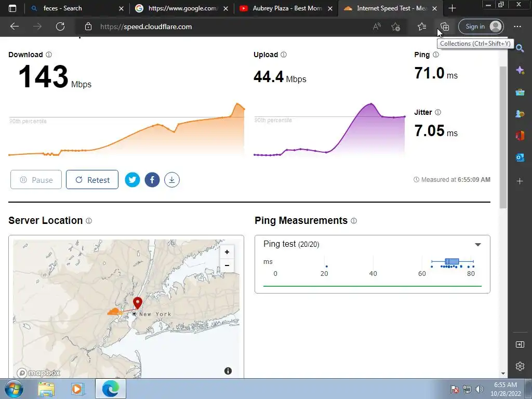532x399 pixels.
Task: Open sidebar settings gear
Action: (520, 366)
